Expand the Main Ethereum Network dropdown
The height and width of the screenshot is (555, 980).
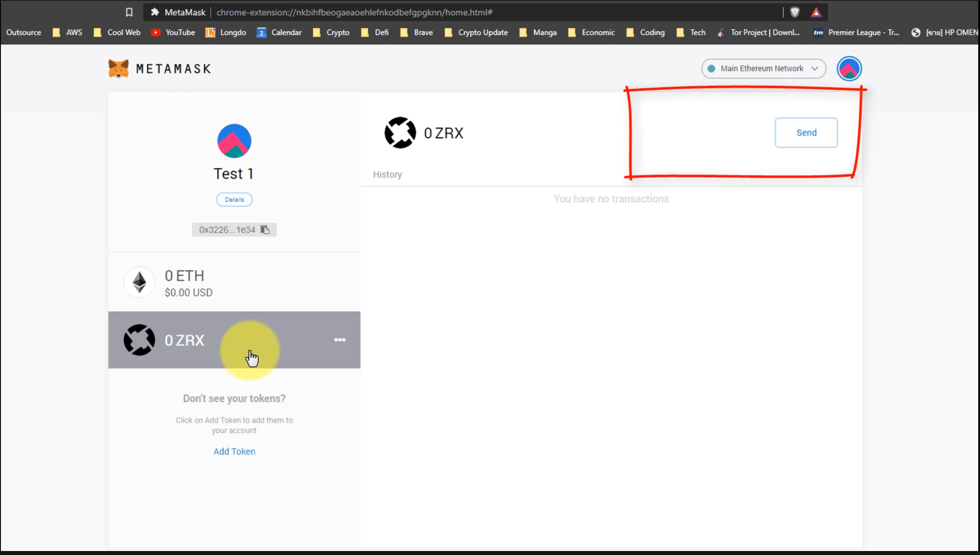764,69
